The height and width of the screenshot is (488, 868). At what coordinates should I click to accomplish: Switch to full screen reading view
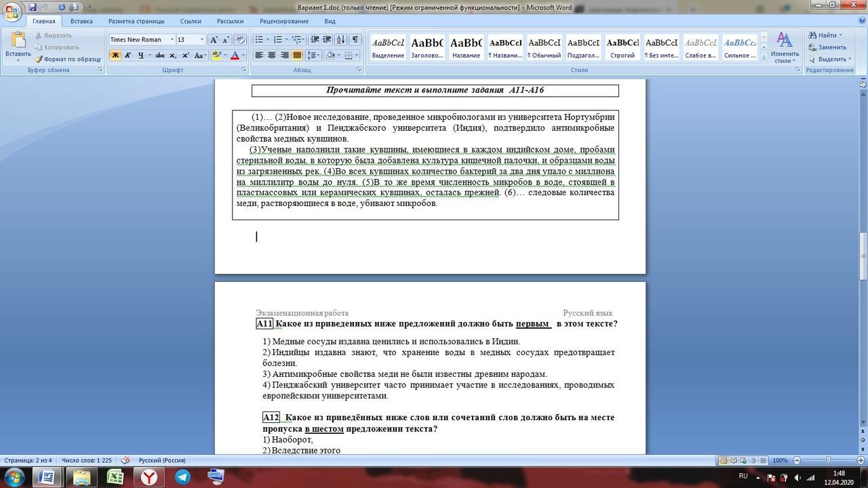(x=734, y=461)
